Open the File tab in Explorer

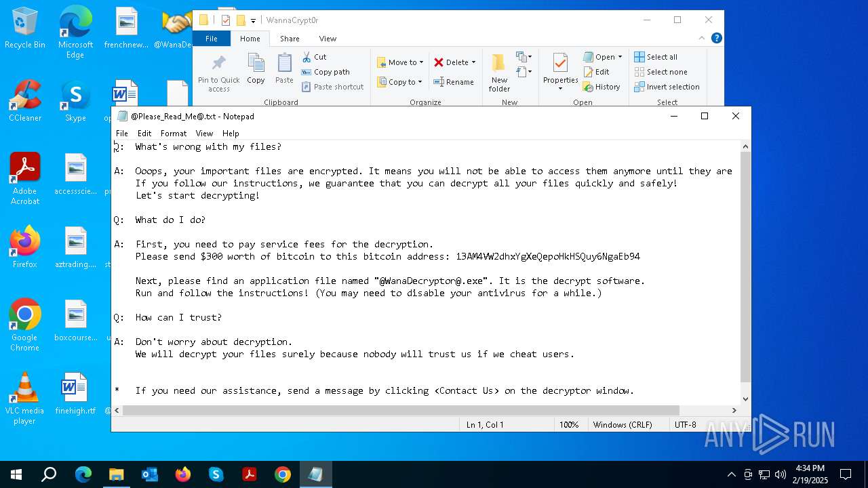212,39
